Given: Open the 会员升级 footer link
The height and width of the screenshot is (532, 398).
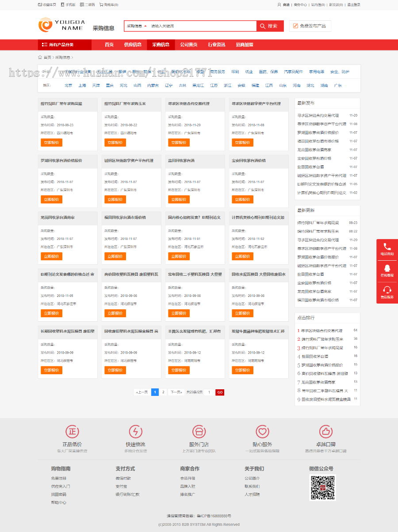Looking at the screenshot, I should coord(188,478).
